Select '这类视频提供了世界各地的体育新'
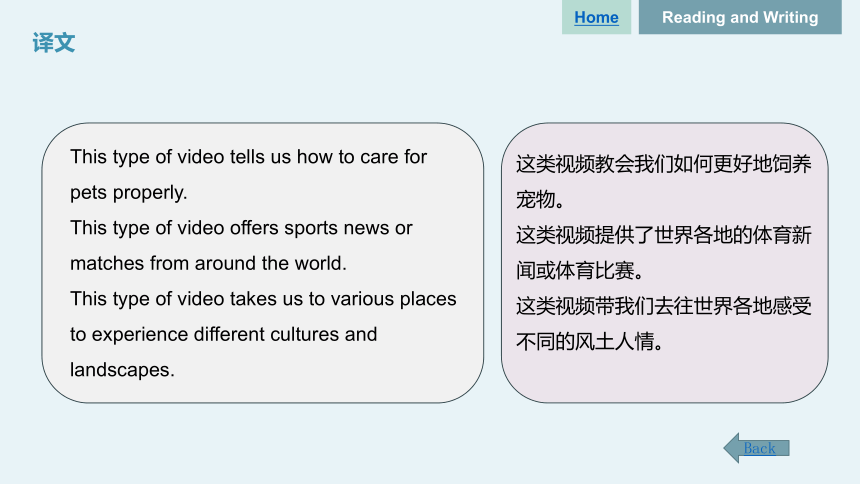The width and height of the screenshot is (860, 484). click(x=664, y=235)
